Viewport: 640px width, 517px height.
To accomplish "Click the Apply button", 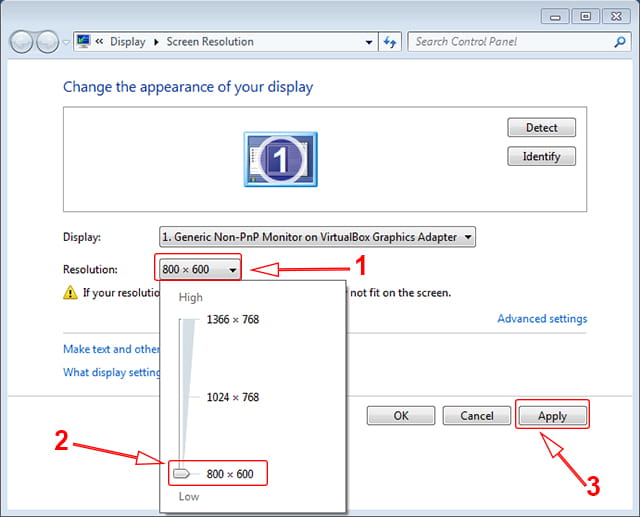I will pos(552,416).
